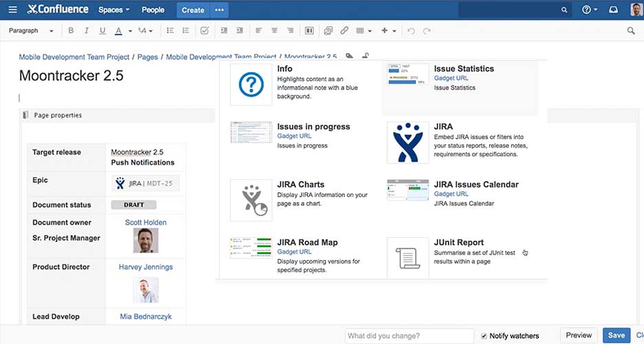Viewport: 644px width, 344px height.
Task: Open the user profile avatar
Action: pos(636,10)
